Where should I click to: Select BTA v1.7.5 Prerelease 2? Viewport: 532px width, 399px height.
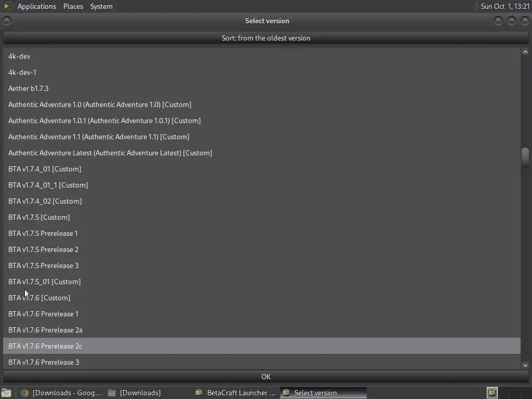click(262, 250)
